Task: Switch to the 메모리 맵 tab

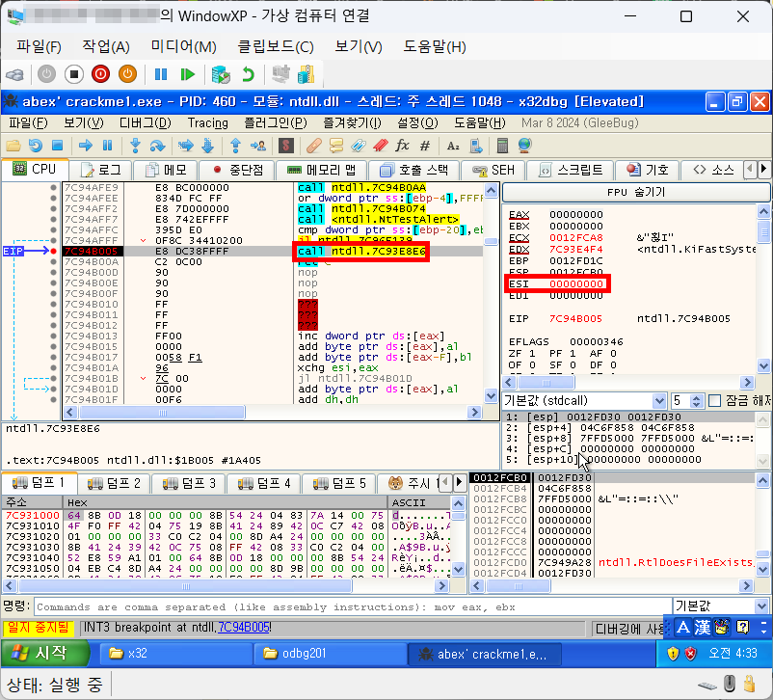Action: (x=321, y=171)
